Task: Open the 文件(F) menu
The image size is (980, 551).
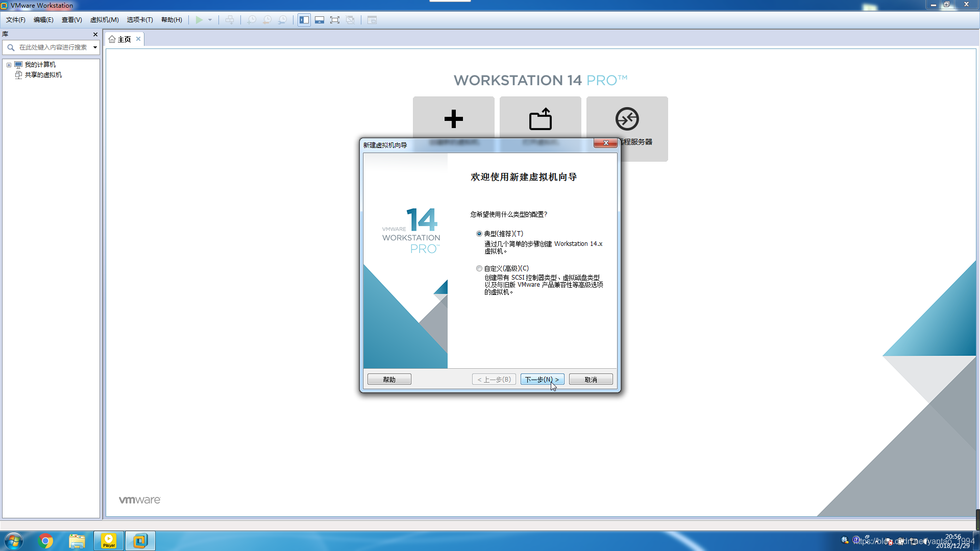Action: (16, 20)
